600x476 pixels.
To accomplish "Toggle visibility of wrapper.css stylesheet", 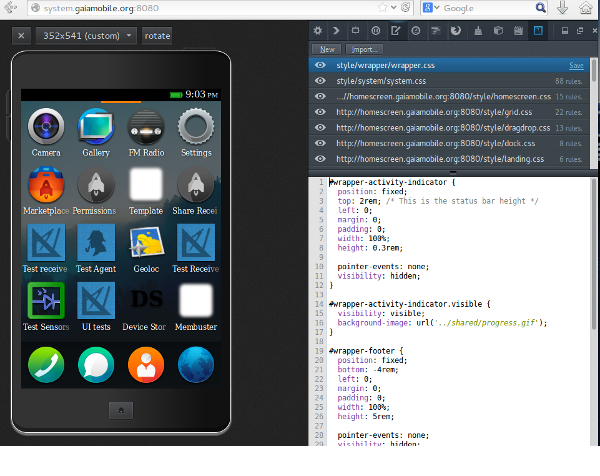I will pyautogui.click(x=320, y=65).
